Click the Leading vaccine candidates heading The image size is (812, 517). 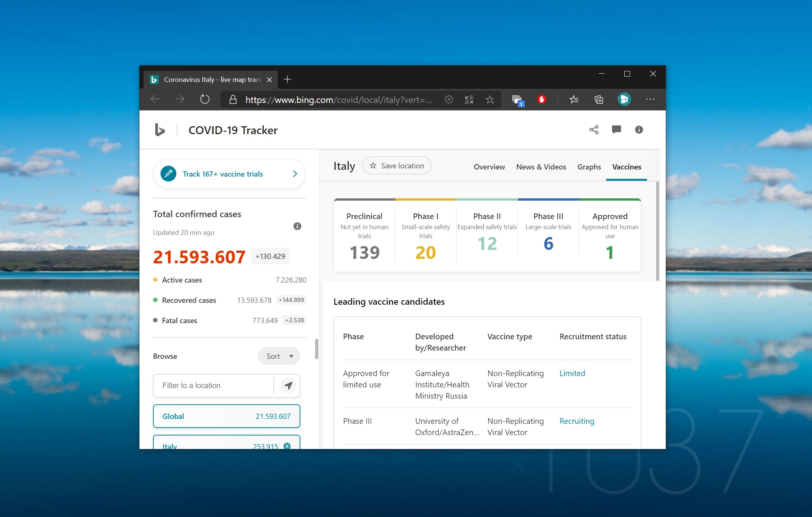(x=389, y=302)
